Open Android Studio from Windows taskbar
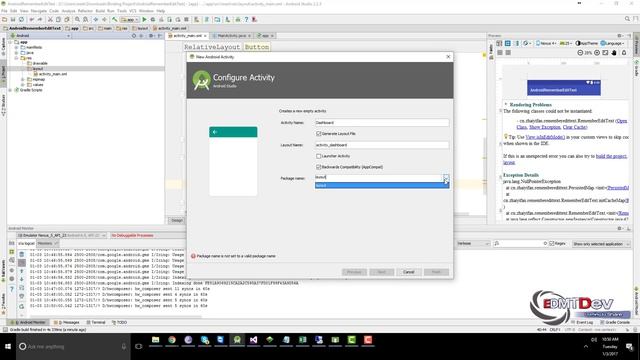This screenshot has width=640, height=360. 237,340
